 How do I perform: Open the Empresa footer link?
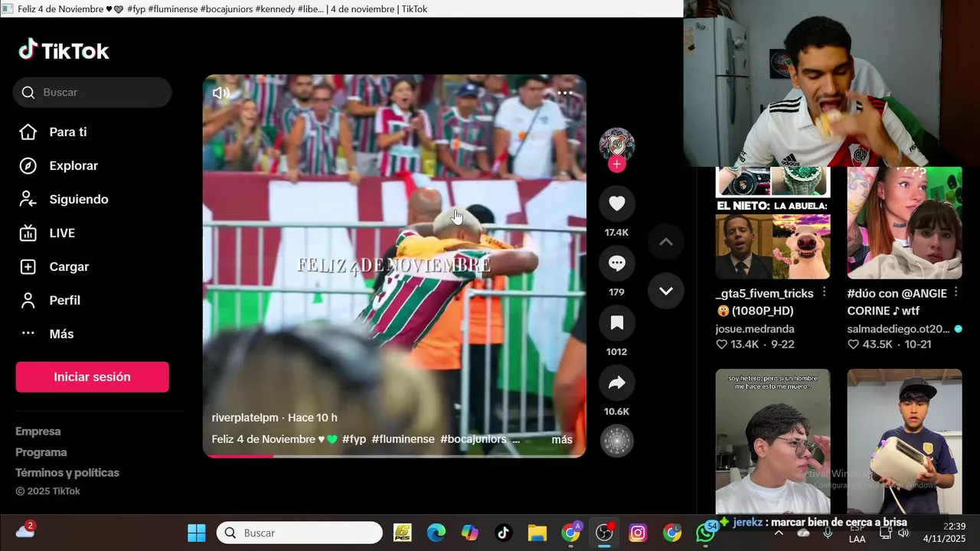pos(38,431)
